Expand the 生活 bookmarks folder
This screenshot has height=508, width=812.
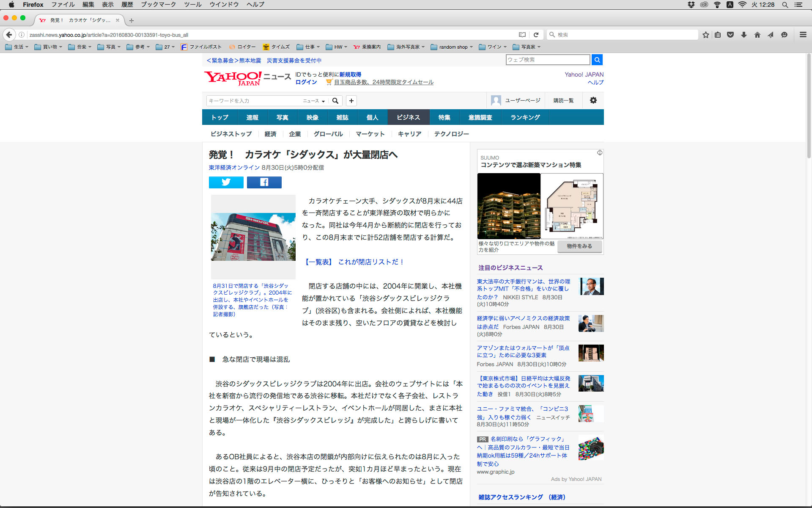pyautogui.click(x=17, y=47)
